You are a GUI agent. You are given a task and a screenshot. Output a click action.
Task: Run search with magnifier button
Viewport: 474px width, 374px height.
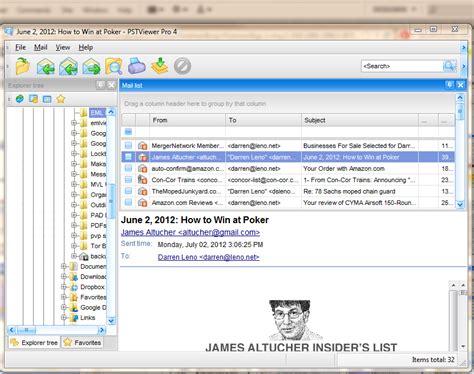pyautogui.click(x=450, y=66)
